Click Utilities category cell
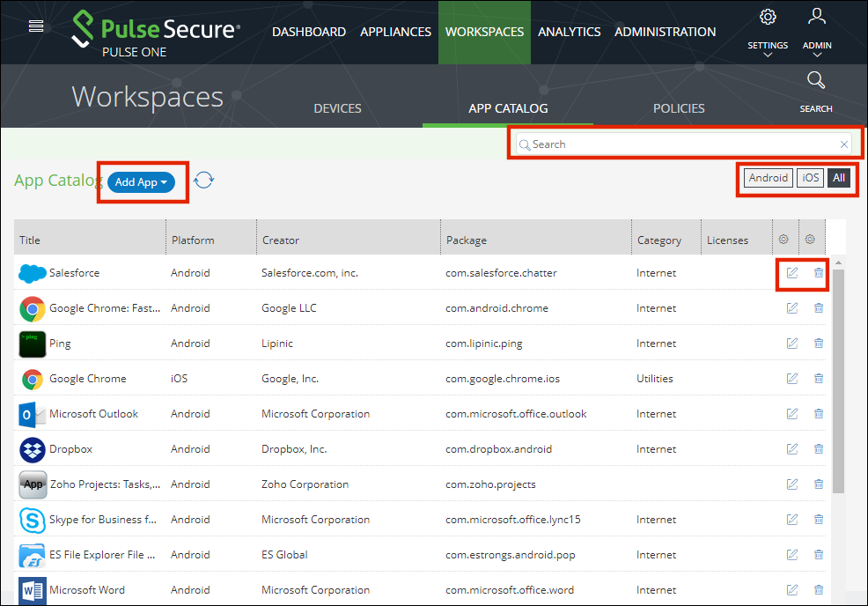Viewport: 868px width, 606px height. tap(655, 379)
